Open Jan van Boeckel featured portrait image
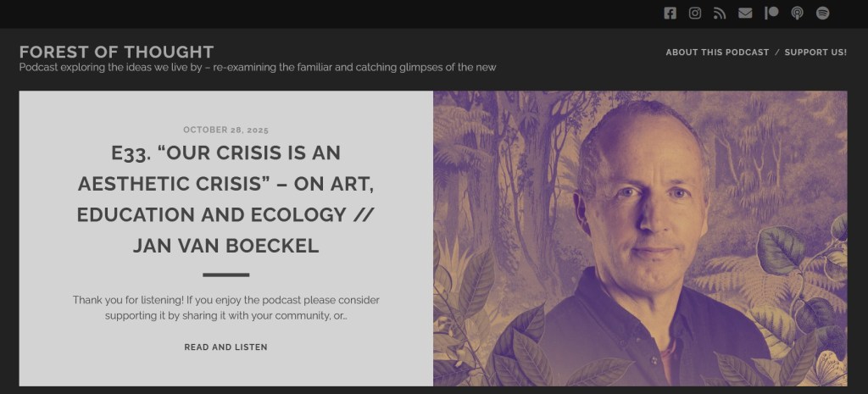 click(640, 237)
